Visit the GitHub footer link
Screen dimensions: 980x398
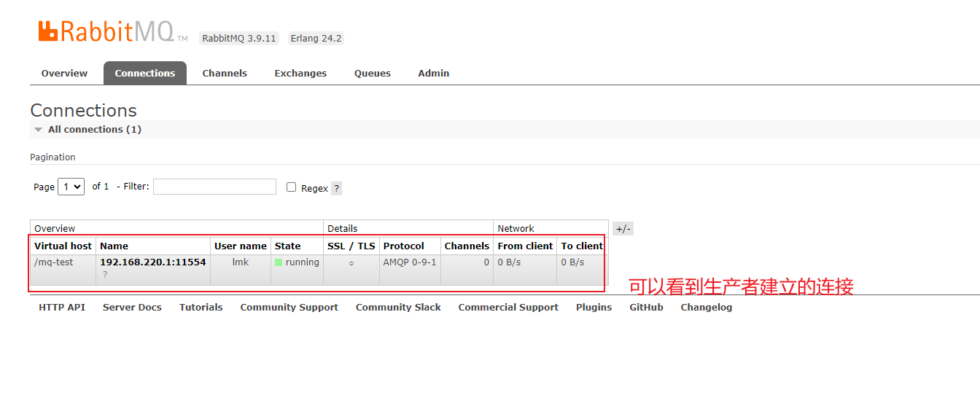coord(646,308)
